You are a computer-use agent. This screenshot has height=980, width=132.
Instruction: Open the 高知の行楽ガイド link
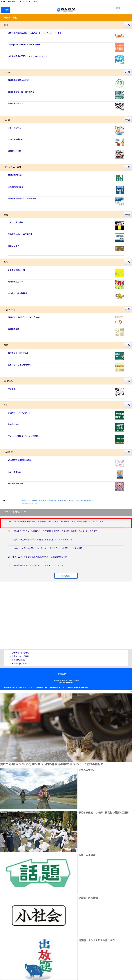(x=15, y=282)
